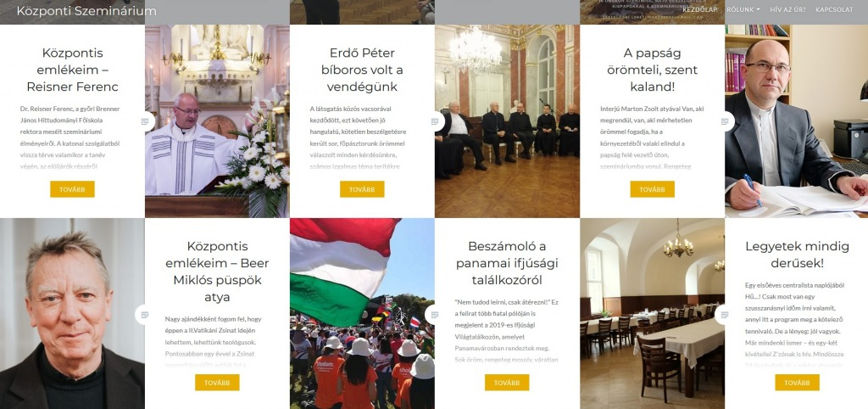Expand the Rólunk dropdown menu
868x409 pixels.
tap(743, 10)
